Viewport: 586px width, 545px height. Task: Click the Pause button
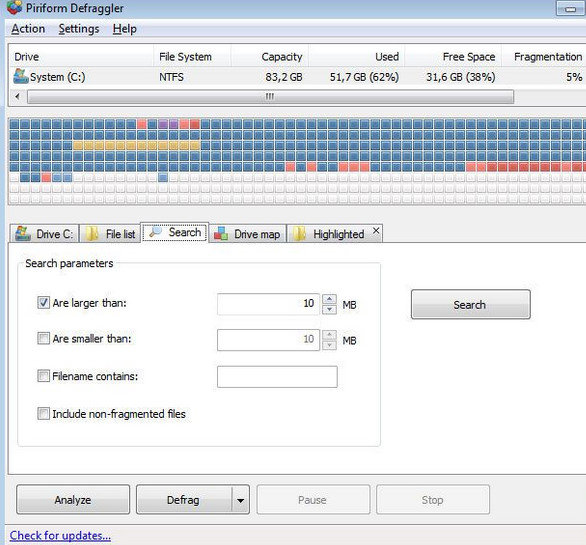pyautogui.click(x=313, y=500)
